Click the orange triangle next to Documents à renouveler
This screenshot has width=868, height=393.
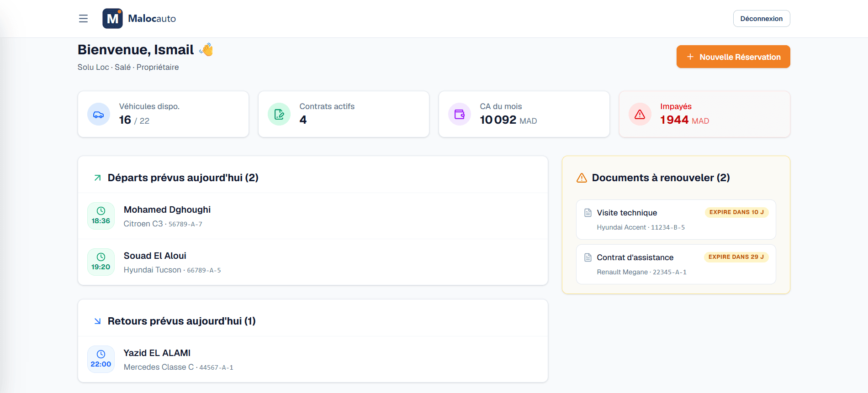(582, 178)
